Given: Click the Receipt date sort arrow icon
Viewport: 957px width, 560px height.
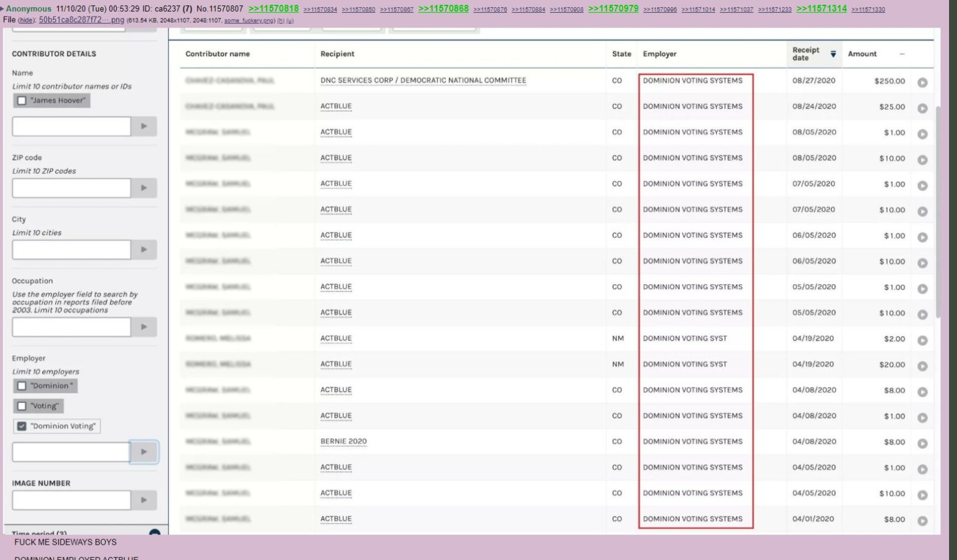Looking at the screenshot, I should (833, 54).
